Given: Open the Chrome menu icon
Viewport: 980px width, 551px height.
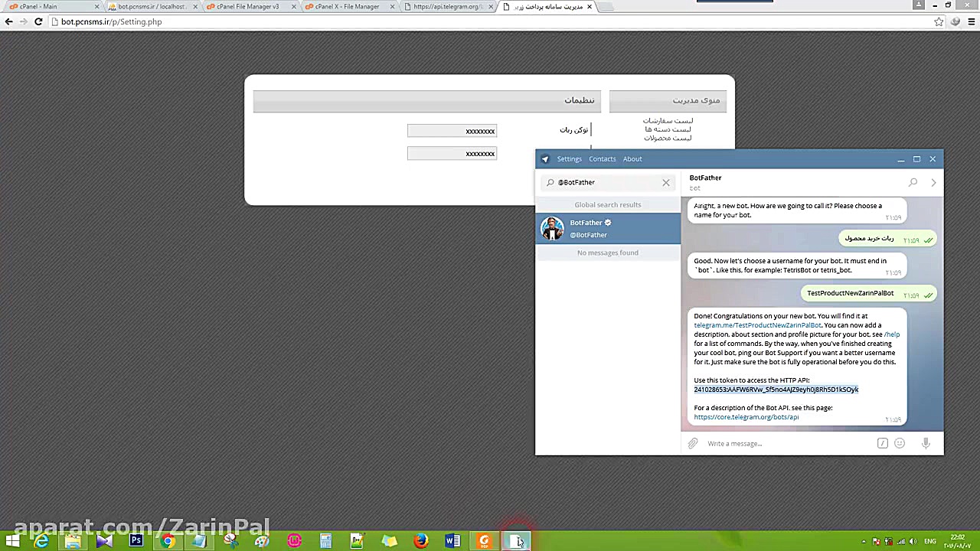Looking at the screenshot, I should tap(972, 21).
